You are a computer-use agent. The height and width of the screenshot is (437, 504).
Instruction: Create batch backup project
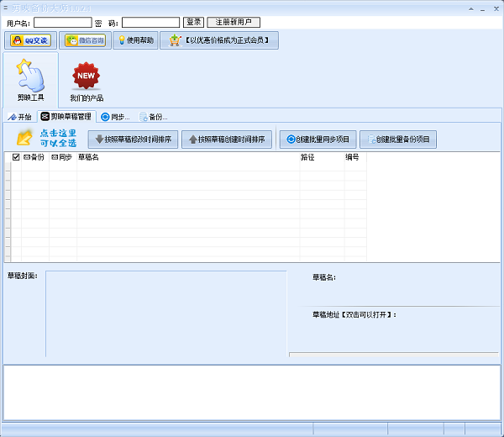398,140
